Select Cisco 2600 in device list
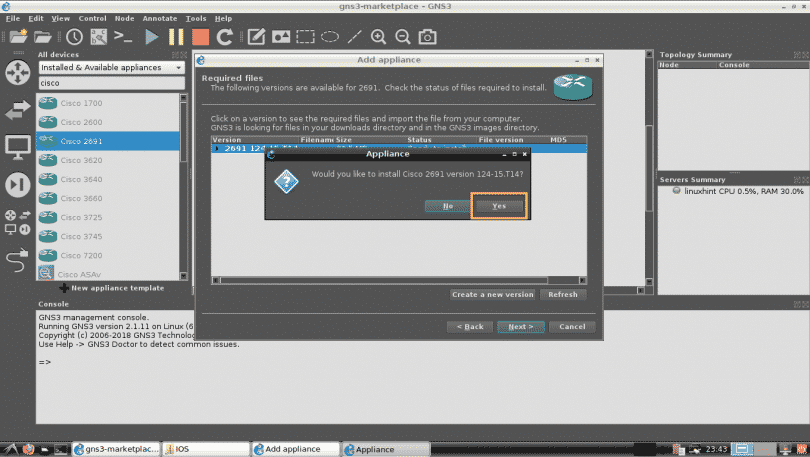 tap(108, 122)
